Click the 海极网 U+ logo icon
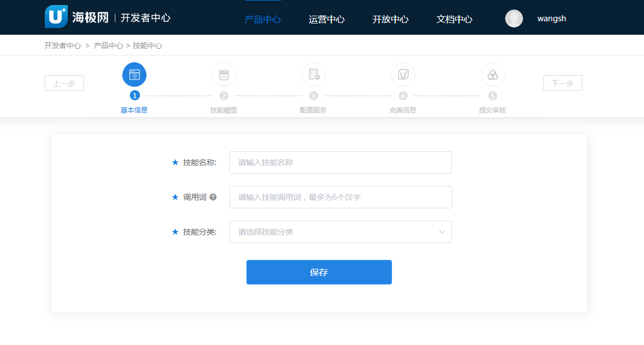This screenshot has height=345, width=644. tap(56, 17)
